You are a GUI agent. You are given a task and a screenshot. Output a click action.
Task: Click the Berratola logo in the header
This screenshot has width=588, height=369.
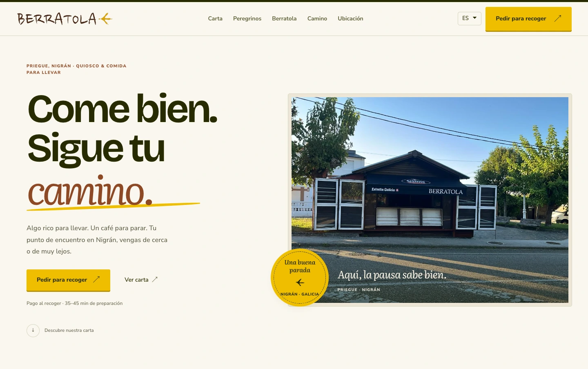pos(65,18)
